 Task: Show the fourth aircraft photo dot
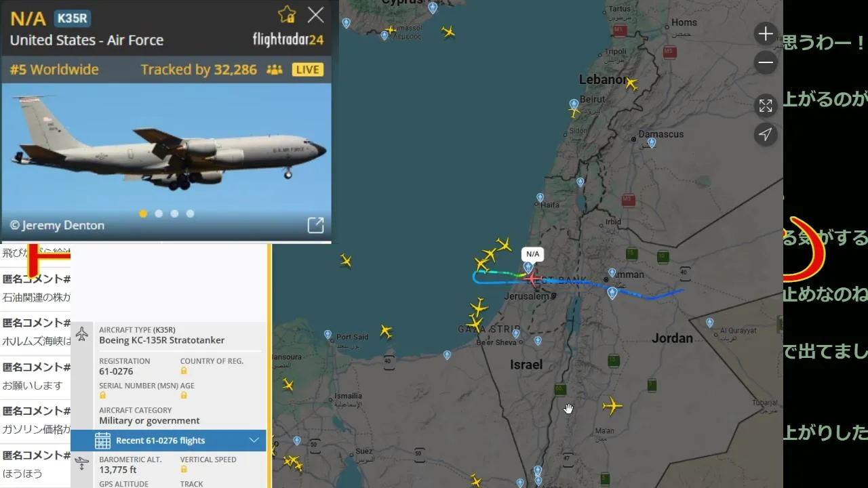point(190,213)
